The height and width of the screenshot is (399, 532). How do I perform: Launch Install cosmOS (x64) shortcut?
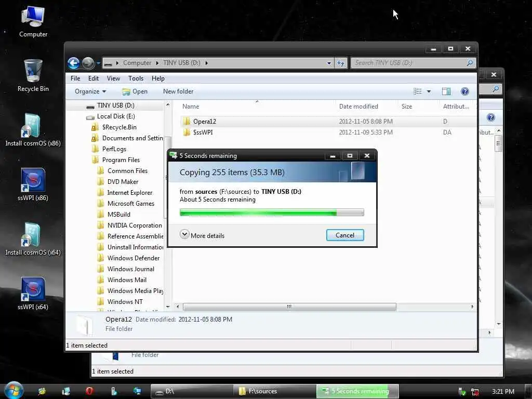(x=33, y=240)
